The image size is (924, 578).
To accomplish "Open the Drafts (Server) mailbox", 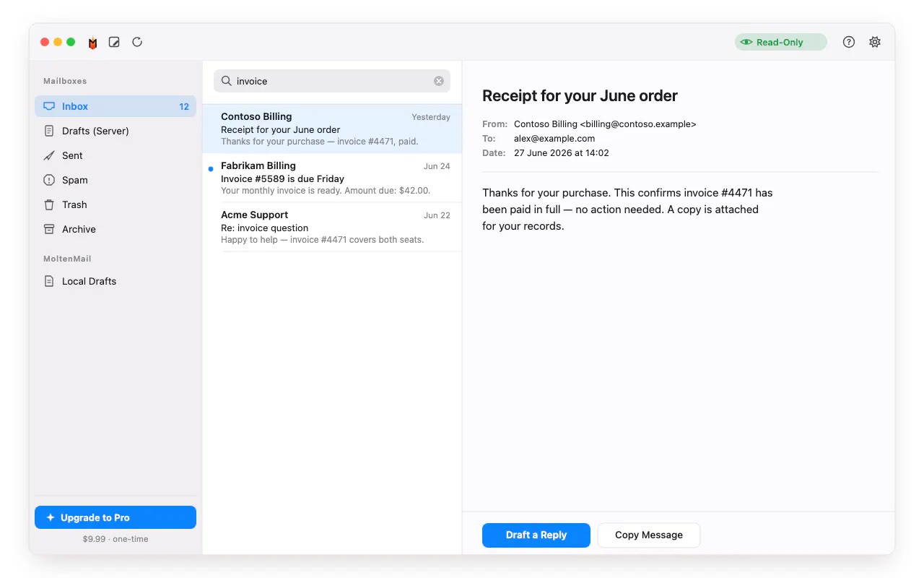I will coord(115,131).
